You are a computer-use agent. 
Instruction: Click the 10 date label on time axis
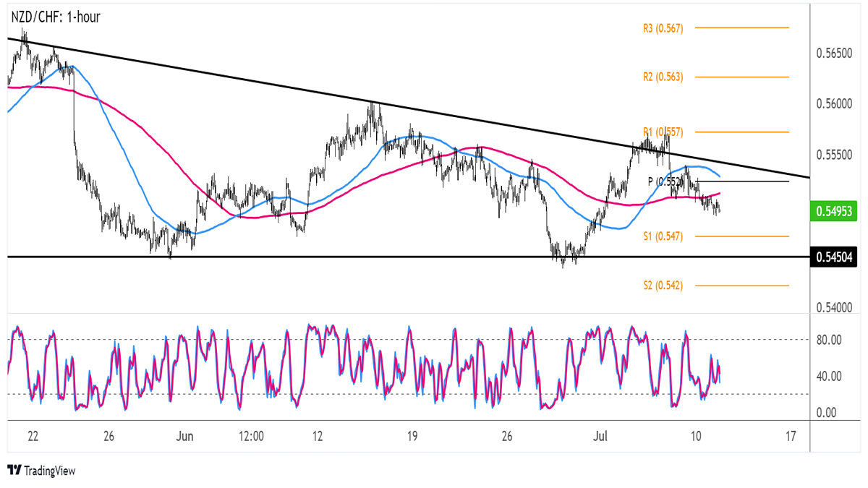pos(696,437)
